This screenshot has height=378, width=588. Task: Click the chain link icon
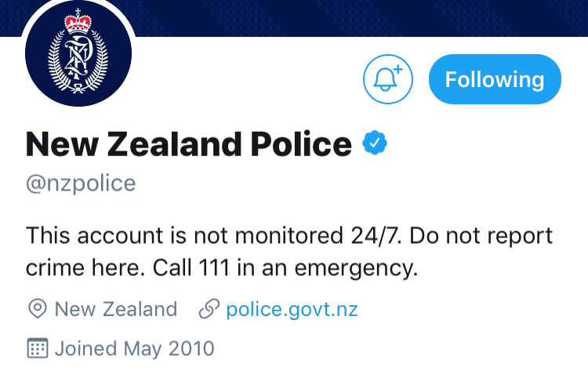pos(209,309)
